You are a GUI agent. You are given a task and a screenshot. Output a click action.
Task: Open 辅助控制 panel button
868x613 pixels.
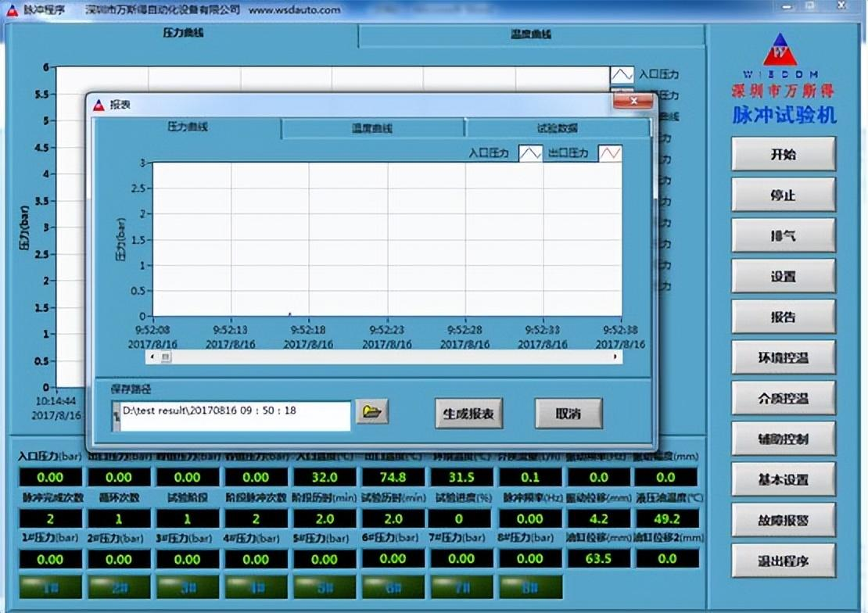coord(784,439)
